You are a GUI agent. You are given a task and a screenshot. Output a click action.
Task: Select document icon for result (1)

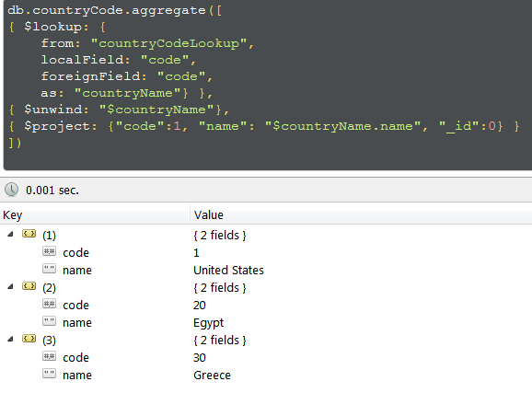tap(29, 234)
